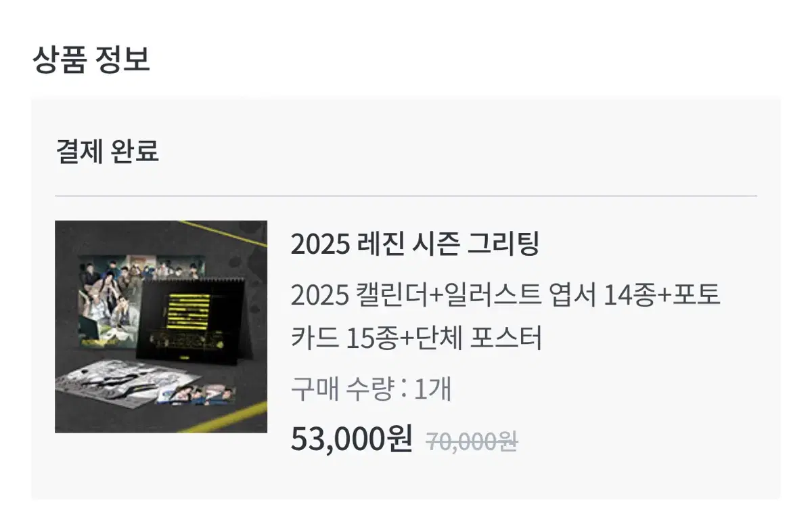The image size is (812, 505).
Task: Open the 2025 레진 시즌 그리팅 product thumbnail
Action: (161, 327)
